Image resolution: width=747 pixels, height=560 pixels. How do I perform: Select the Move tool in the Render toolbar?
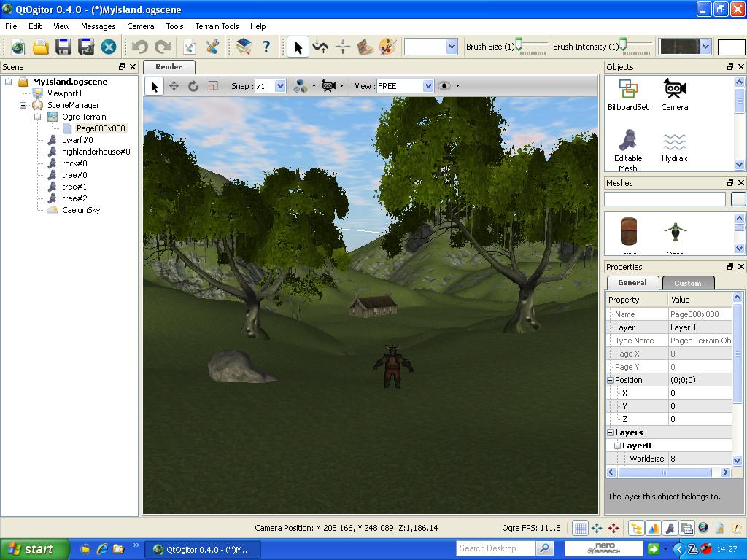(174, 86)
